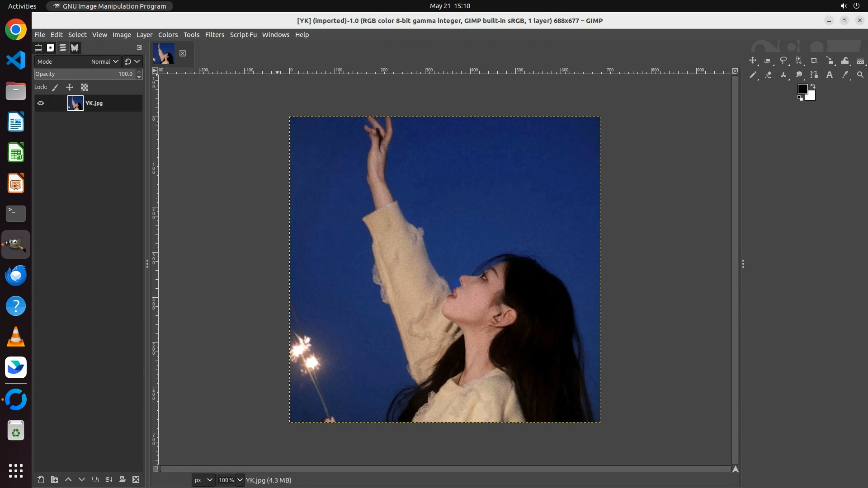Delete layer using the X icon
The height and width of the screenshot is (488, 868).
pos(136,479)
